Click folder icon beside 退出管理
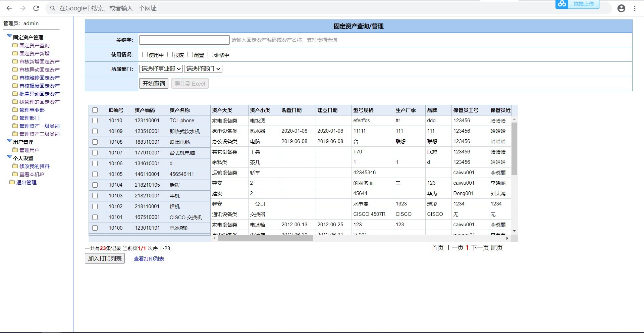This screenshot has width=644, height=333. [12, 182]
